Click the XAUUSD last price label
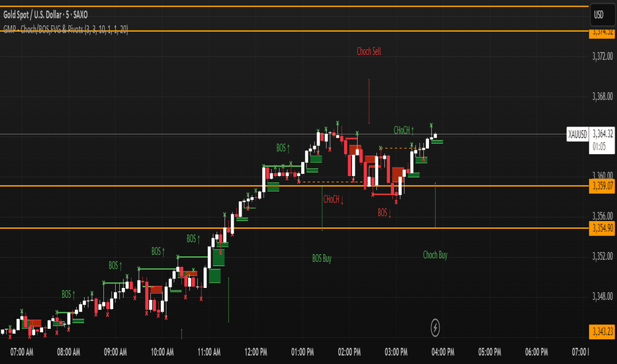 coord(577,134)
